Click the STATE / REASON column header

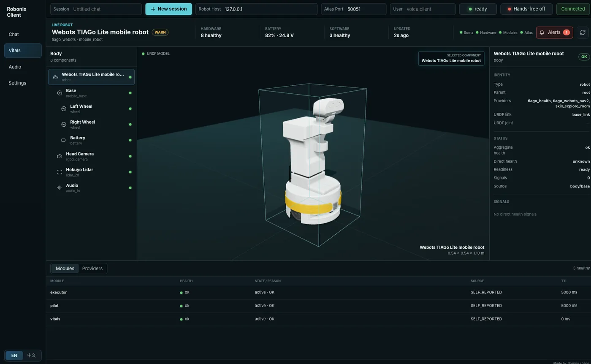point(268,281)
